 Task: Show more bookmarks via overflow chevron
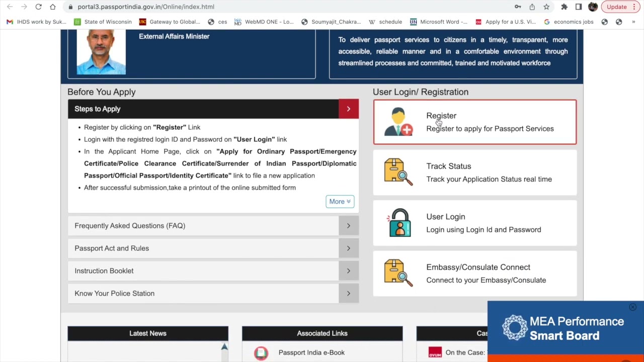pyautogui.click(x=633, y=22)
